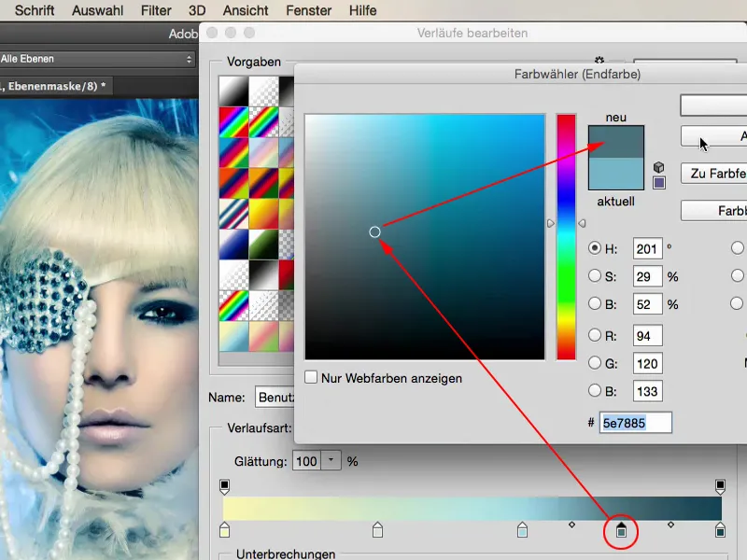Click the gradient preview bar
The height and width of the screenshot is (560, 747).
pyautogui.click(x=472, y=508)
